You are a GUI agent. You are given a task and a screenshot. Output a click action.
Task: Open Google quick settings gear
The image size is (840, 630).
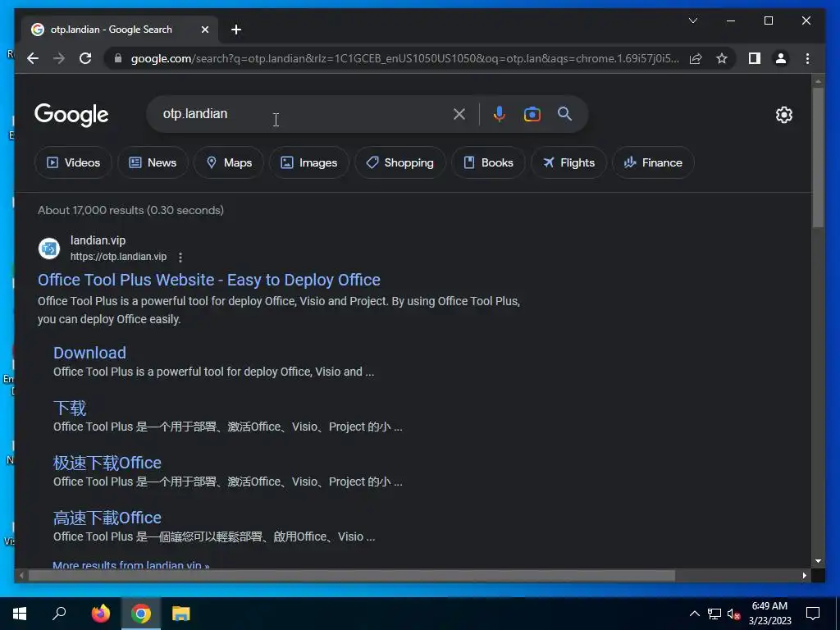point(783,115)
